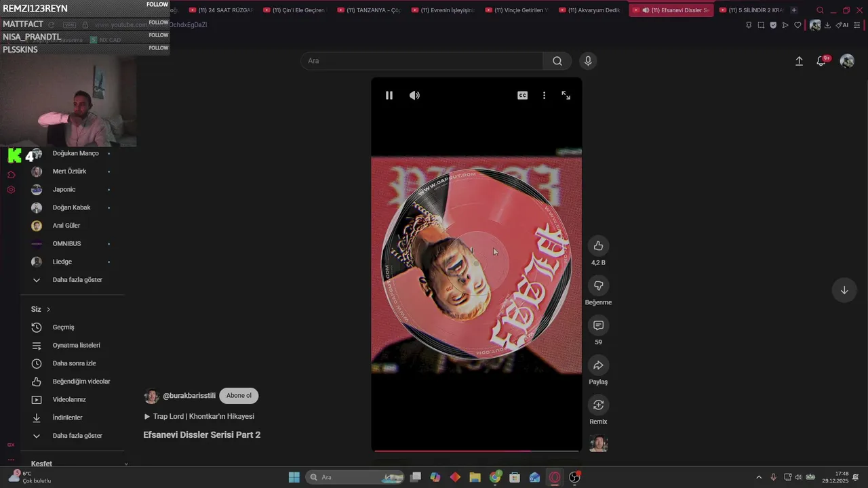Screen dimensions: 868x488
Task: Focus the YouTube Ara search field
Action: coord(422,61)
